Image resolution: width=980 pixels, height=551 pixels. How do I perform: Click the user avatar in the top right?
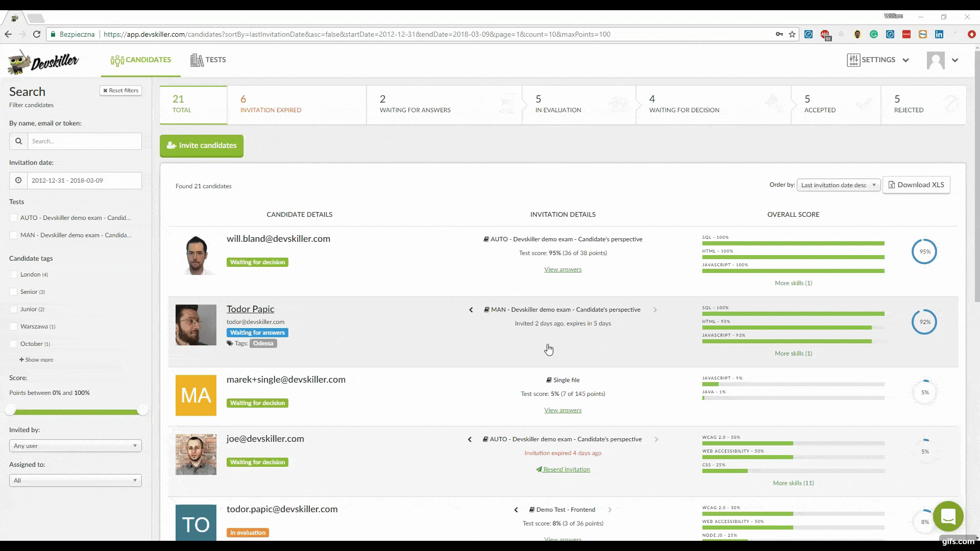936,60
